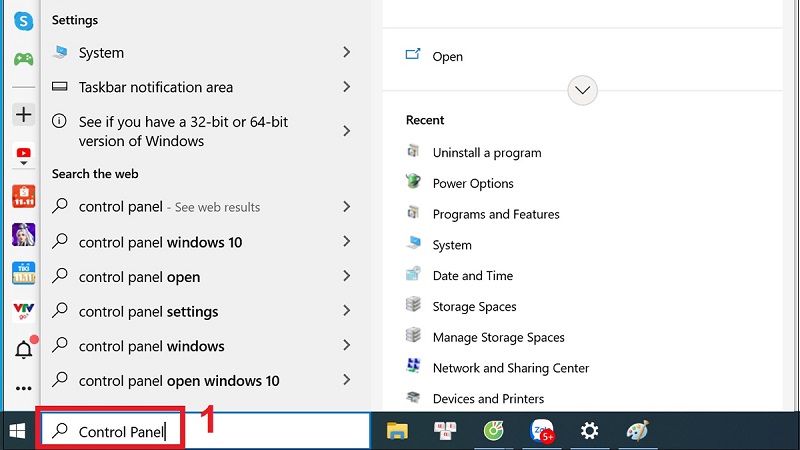Open Uninstall a program from Recent
Image resolution: width=800 pixels, height=450 pixels.
click(x=486, y=153)
